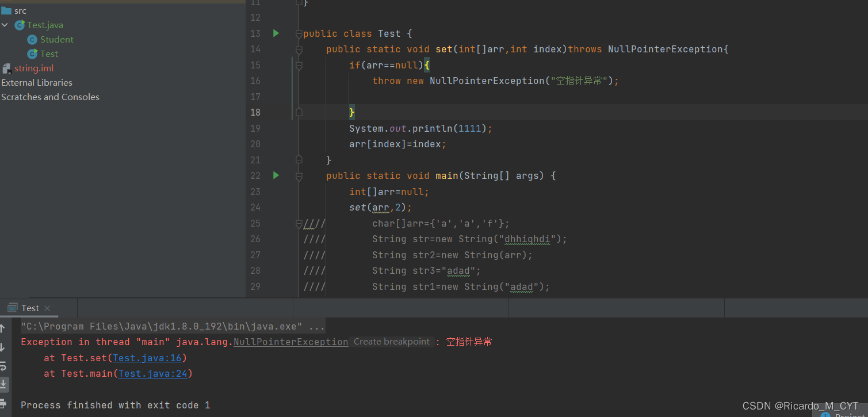This screenshot has width=868, height=417.
Task: Select Student class in project tree
Action: (57, 40)
